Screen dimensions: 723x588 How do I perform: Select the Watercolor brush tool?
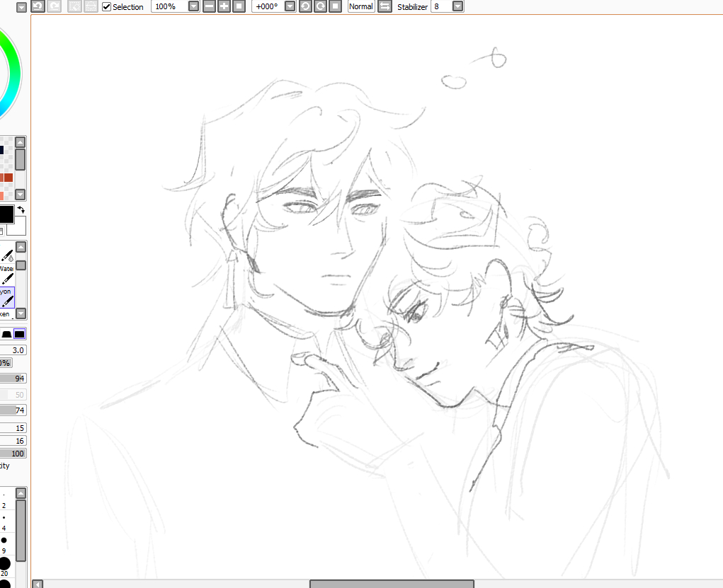pyautogui.click(x=7, y=260)
